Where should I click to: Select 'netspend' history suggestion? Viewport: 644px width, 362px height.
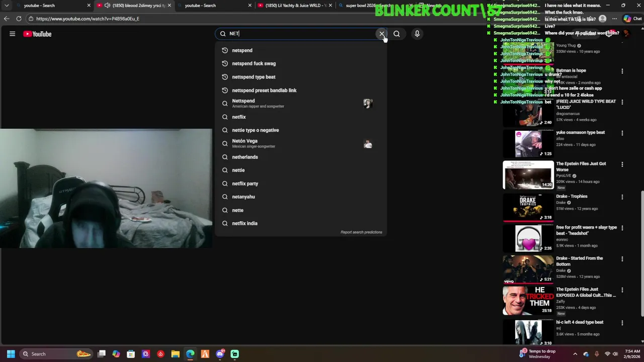301,50
